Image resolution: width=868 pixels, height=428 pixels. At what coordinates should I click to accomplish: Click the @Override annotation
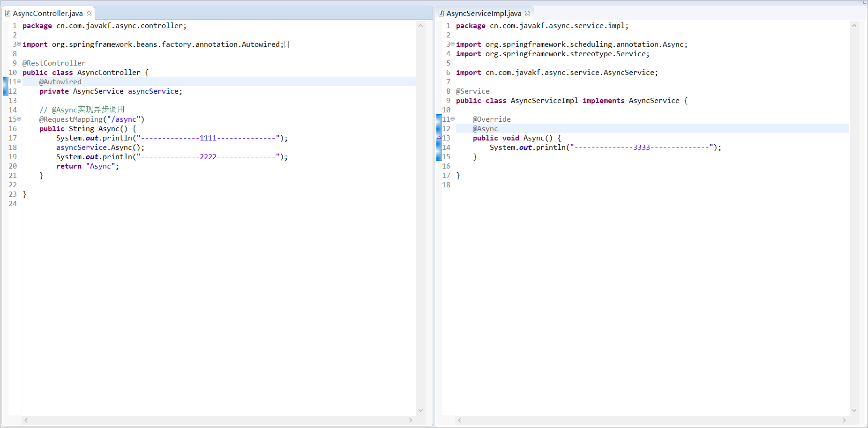[492, 119]
